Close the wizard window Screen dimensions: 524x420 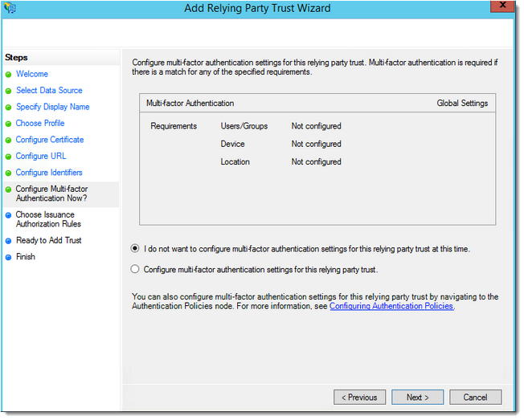point(504,9)
